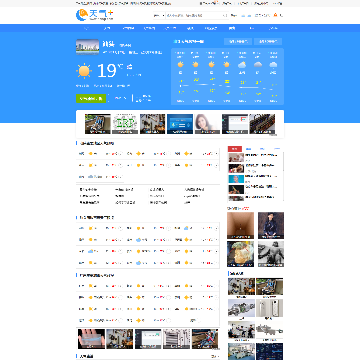Open the city skyline photo thumbnail
360x360 pixels.
(x=87, y=47)
